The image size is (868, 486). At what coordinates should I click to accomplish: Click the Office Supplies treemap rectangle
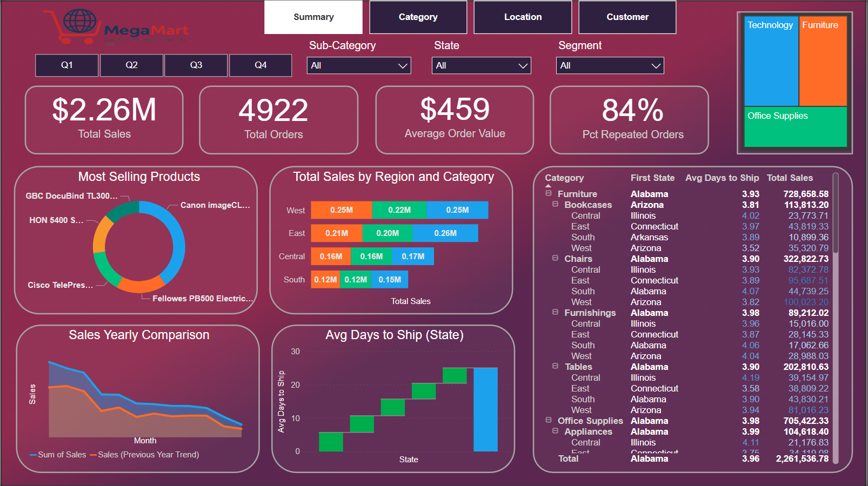tap(794, 128)
